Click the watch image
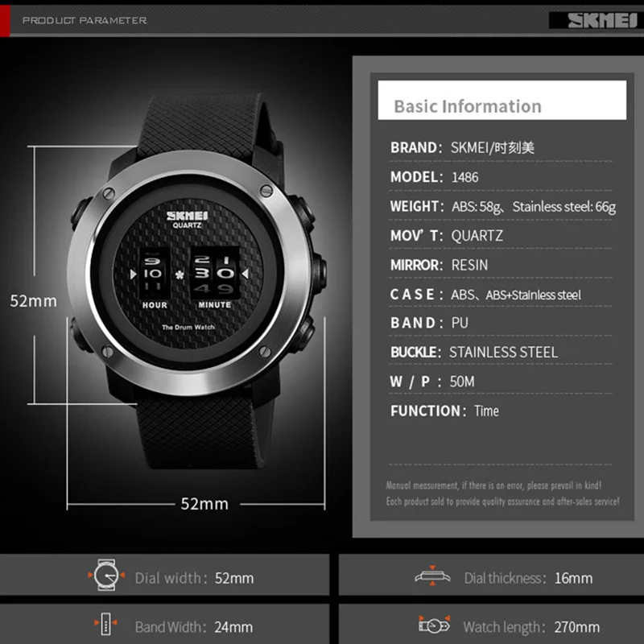Screen dimensions: 644x644 pos(196,282)
